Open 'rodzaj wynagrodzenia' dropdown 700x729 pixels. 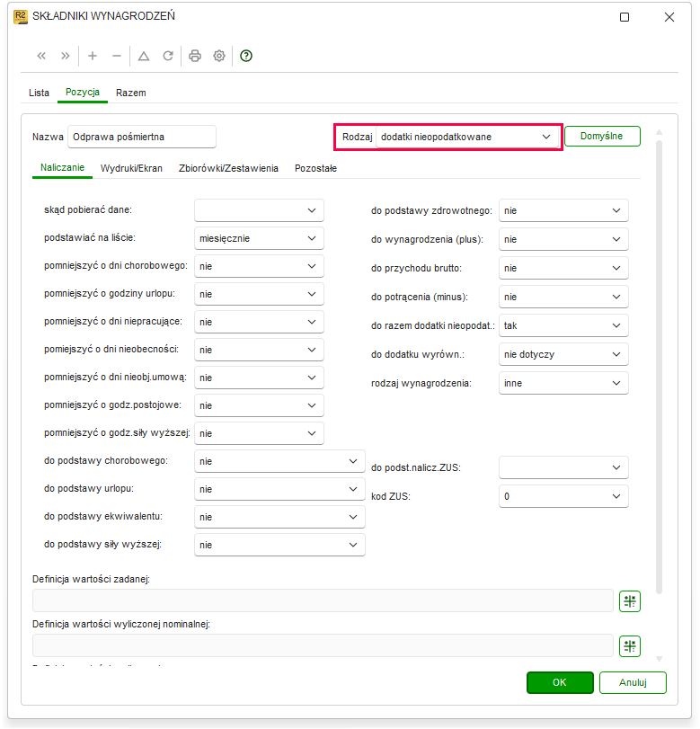[563, 383]
